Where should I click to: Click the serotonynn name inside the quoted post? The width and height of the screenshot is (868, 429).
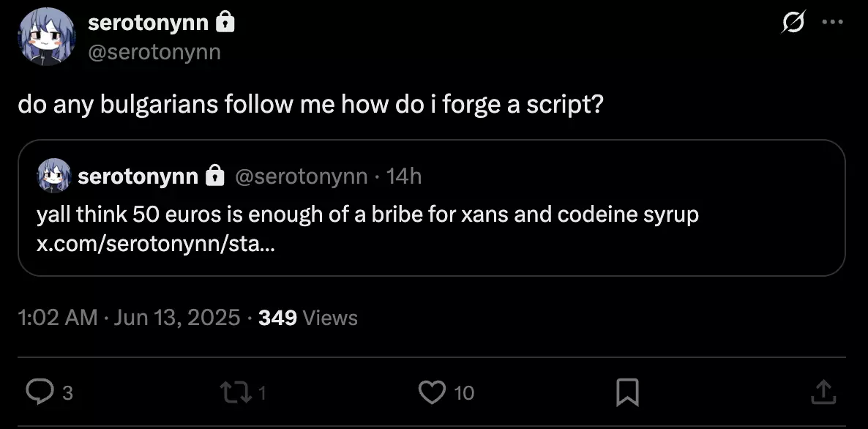click(138, 176)
